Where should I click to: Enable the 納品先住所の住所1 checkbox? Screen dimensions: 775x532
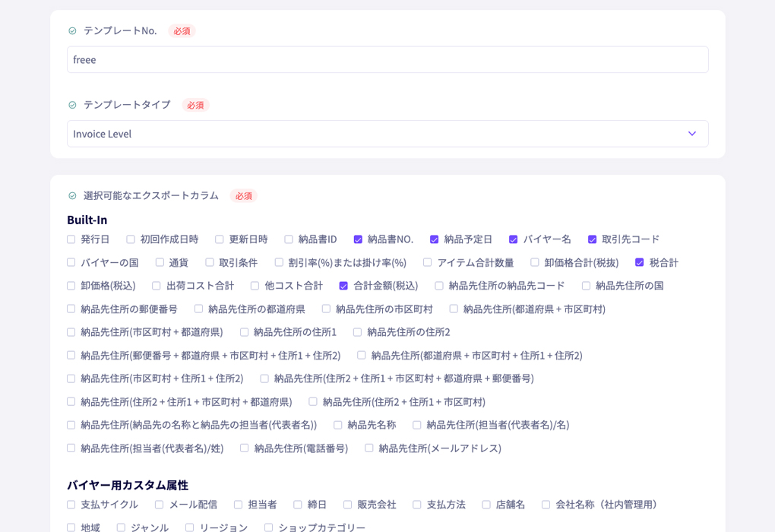click(x=244, y=332)
